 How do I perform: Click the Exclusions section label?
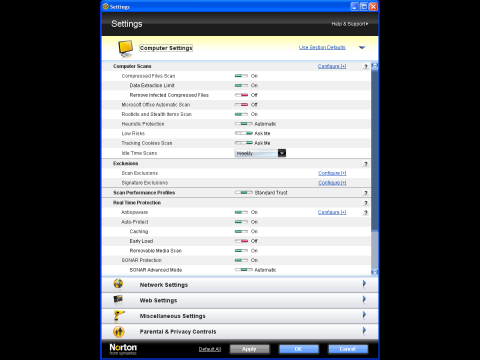[125, 164]
